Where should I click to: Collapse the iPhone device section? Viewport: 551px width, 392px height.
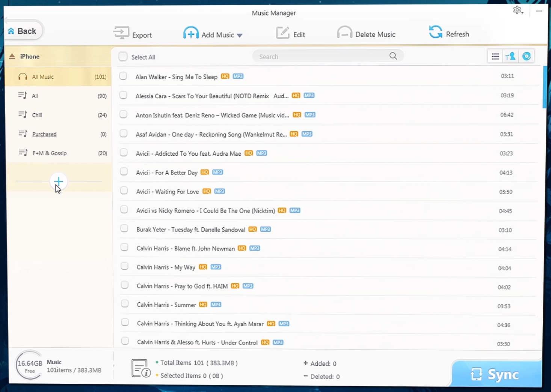click(12, 57)
